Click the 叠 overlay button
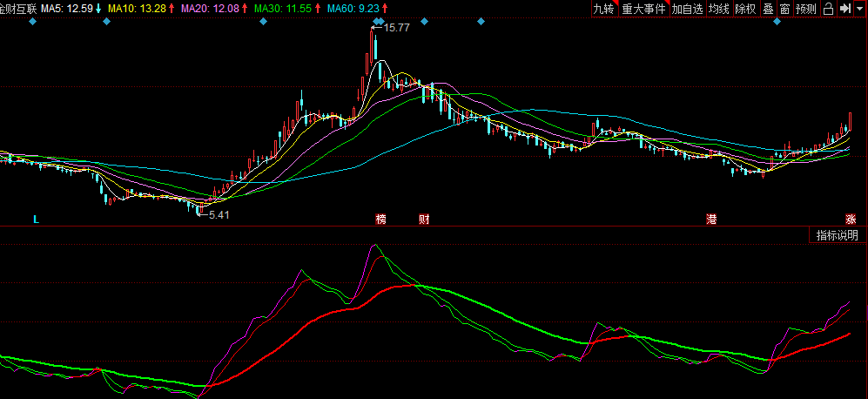868x399 pixels. tap(768, 9)
